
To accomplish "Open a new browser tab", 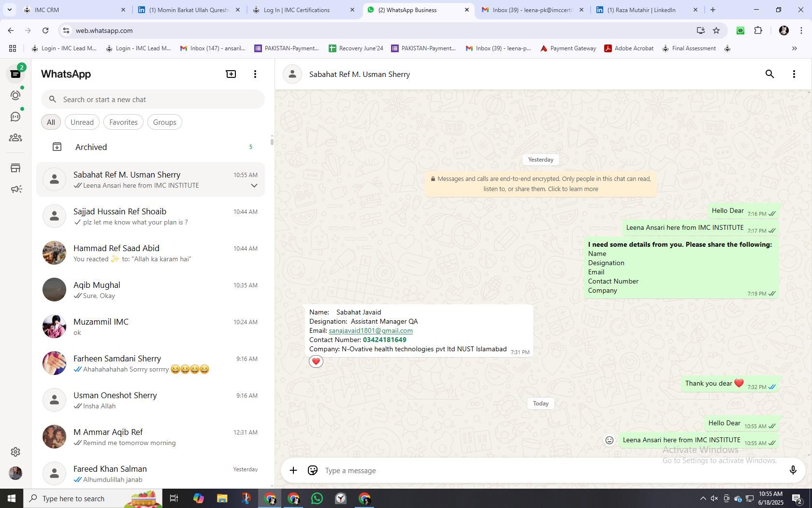I will pyautogui.click(x=713, y=10).
